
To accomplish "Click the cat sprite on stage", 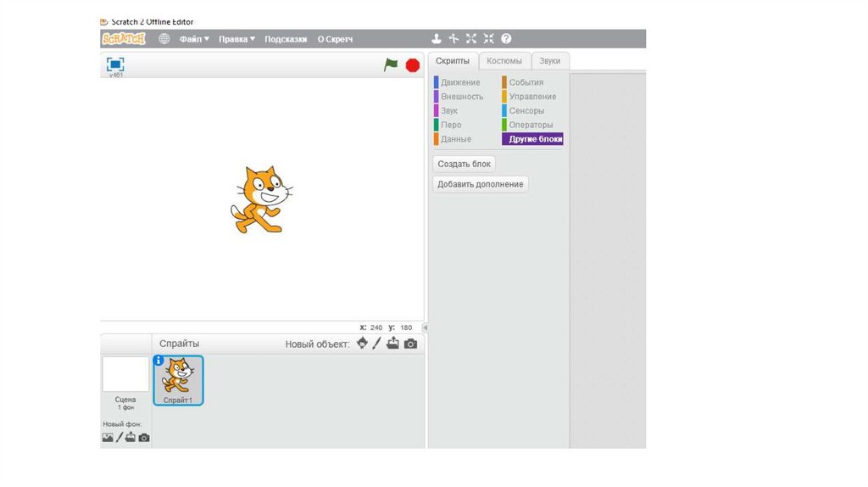I will (261, 199).
